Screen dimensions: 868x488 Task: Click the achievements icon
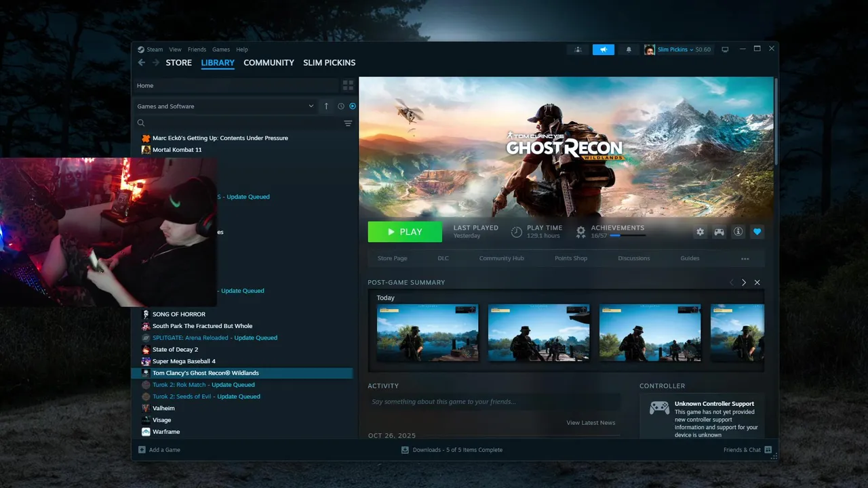click(x=580, y=232)
